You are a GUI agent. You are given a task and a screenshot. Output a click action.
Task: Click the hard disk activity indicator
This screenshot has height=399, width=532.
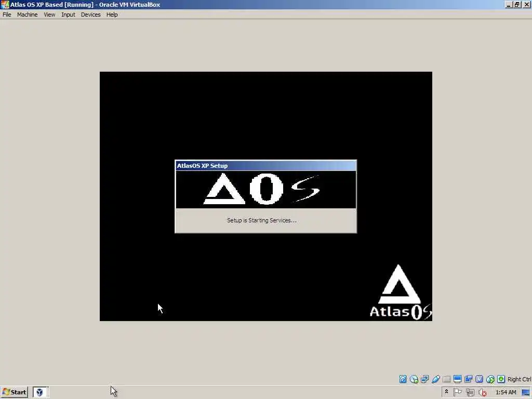click(403, 379)
